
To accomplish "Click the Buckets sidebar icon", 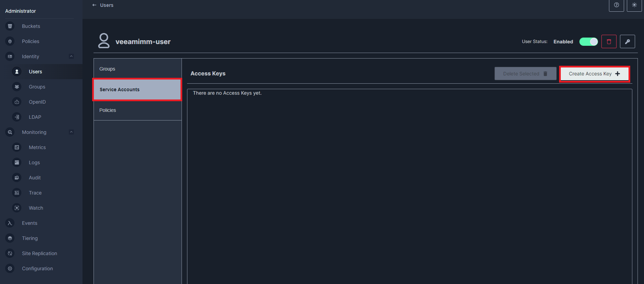I will pos(10,26).
